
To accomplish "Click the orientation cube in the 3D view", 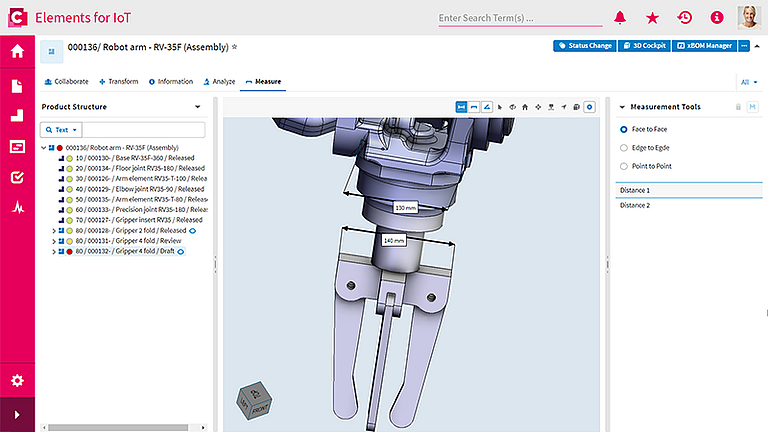I will click(x=254, y=401).
